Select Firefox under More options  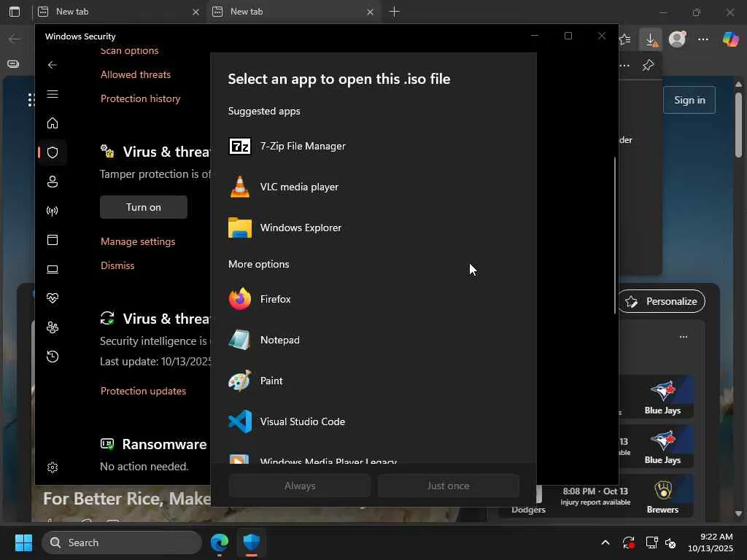373,299
